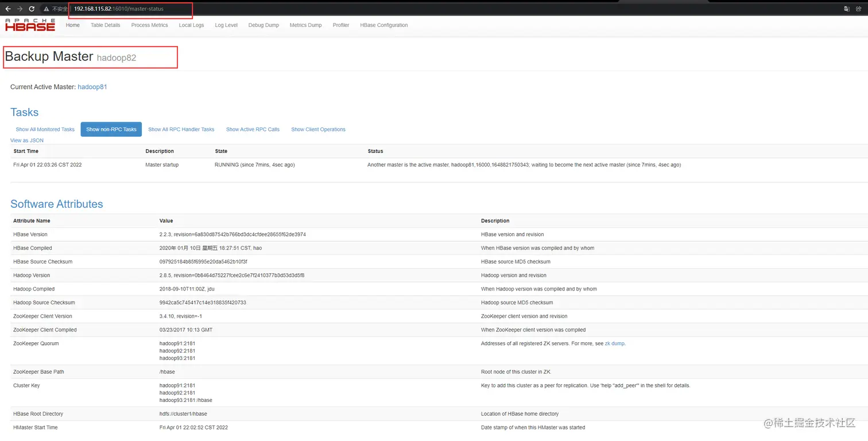The width and height of the screenshot is (868, 441).
Task: Click the Hadoop Compiled value 2018-09-10T11:00Z
Action: coord(187,289)
